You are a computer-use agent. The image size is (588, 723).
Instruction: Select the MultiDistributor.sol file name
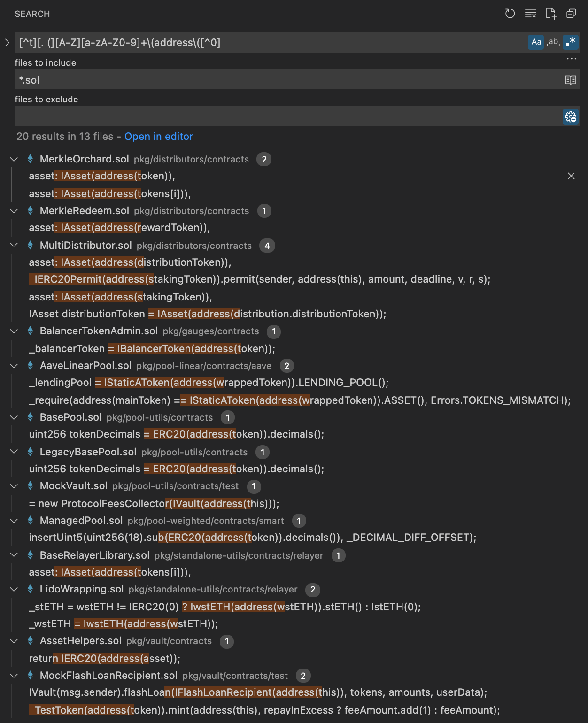pos(86,246)
